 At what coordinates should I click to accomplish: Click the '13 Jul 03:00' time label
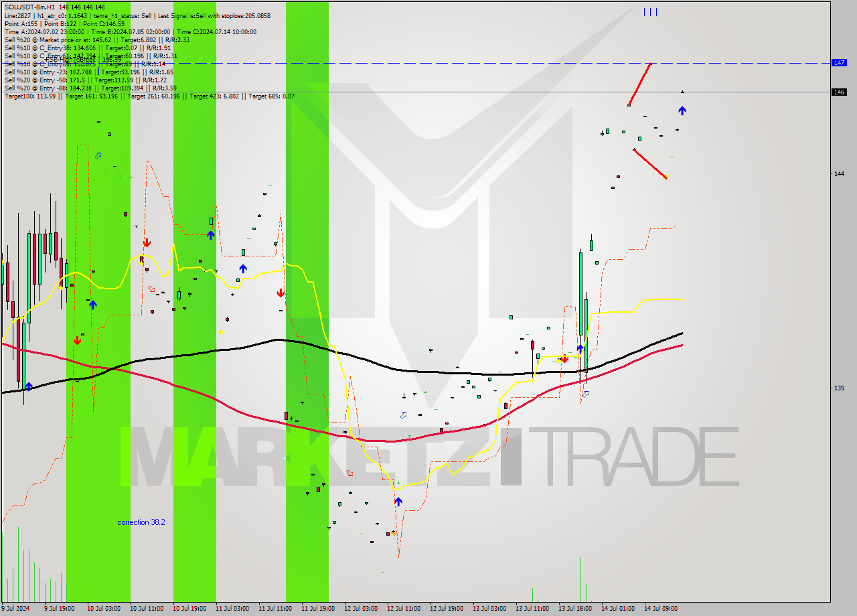[489, 609]
